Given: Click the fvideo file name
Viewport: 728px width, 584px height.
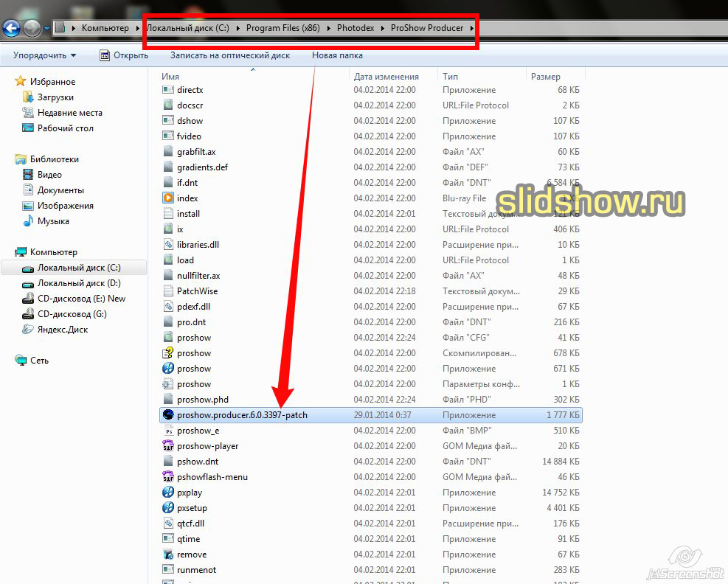Looking at the screenshot, I should point(189,136).
